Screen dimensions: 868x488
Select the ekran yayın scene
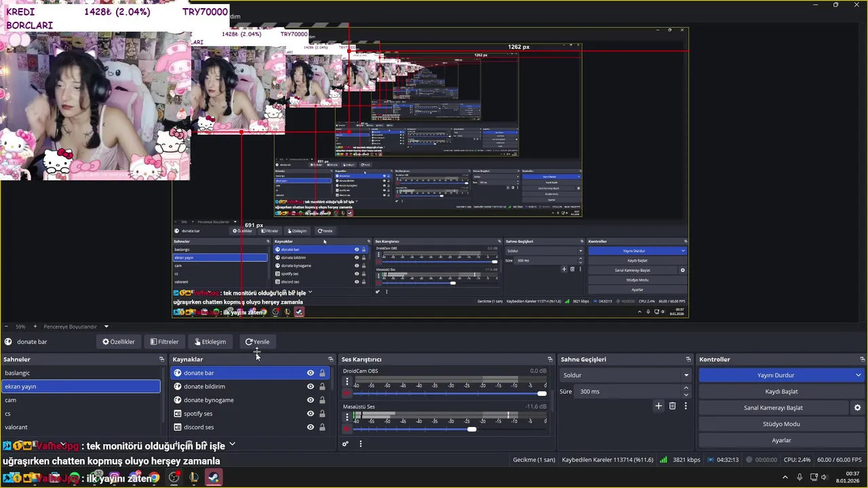click(x=81, y=386)
